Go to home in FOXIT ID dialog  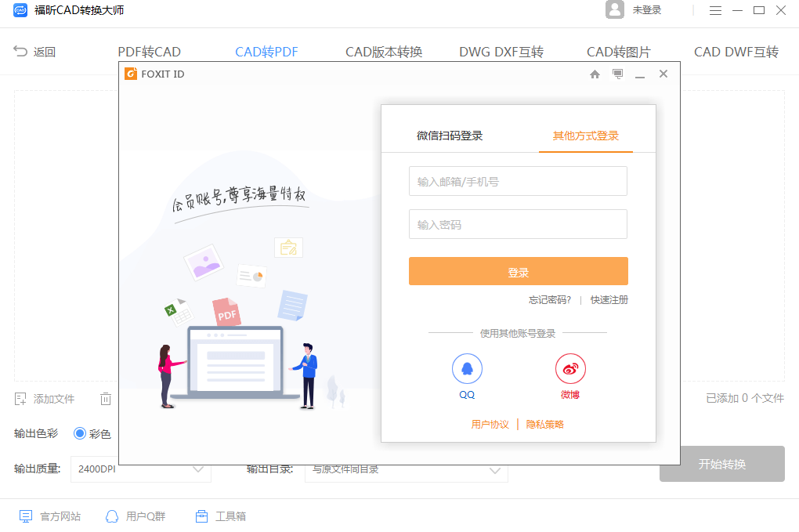[595, 74]
